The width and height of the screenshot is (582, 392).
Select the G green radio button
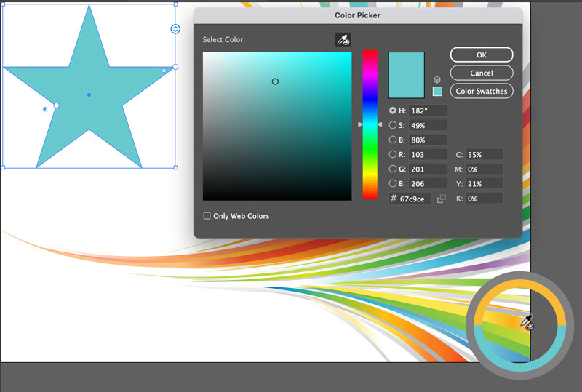pos(393,169)
